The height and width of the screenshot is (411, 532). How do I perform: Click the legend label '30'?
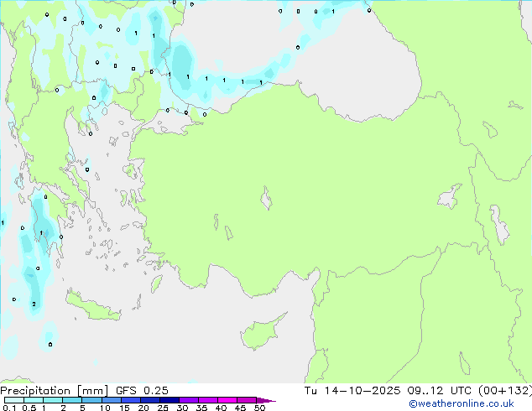pos(182,408)
